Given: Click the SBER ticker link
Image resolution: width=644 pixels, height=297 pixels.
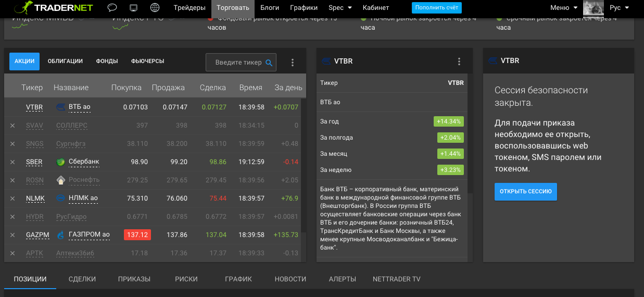Looking at the screenshot, I should pos(34,162).
